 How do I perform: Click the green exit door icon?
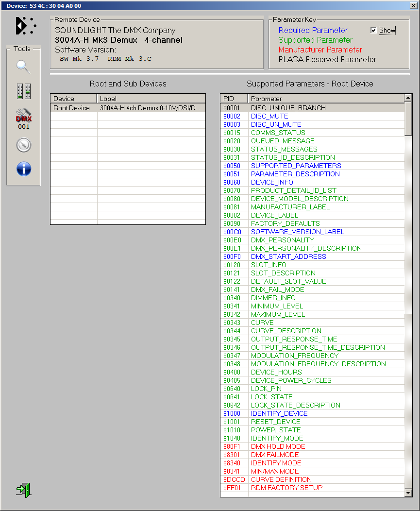pos(23,489)
